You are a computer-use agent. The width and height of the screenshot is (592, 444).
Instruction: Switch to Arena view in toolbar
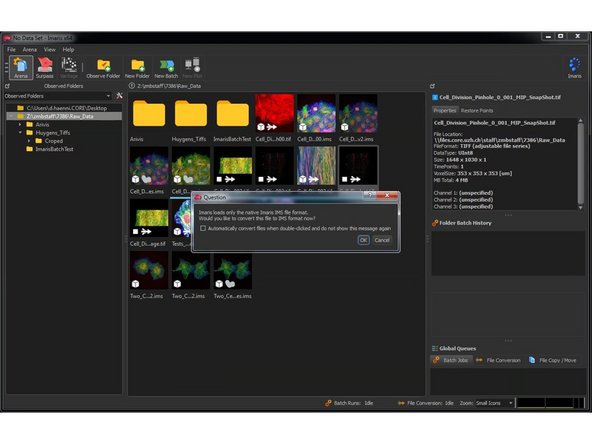21,67
